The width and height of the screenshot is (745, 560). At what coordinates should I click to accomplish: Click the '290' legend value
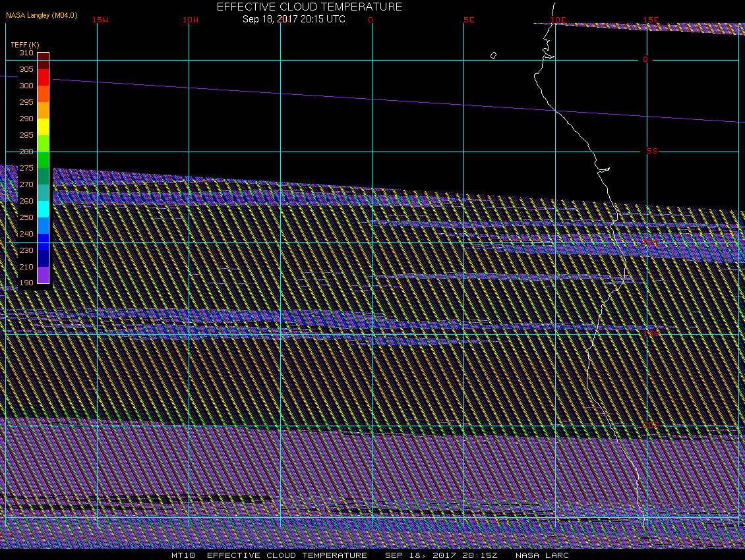pos(26,119)
